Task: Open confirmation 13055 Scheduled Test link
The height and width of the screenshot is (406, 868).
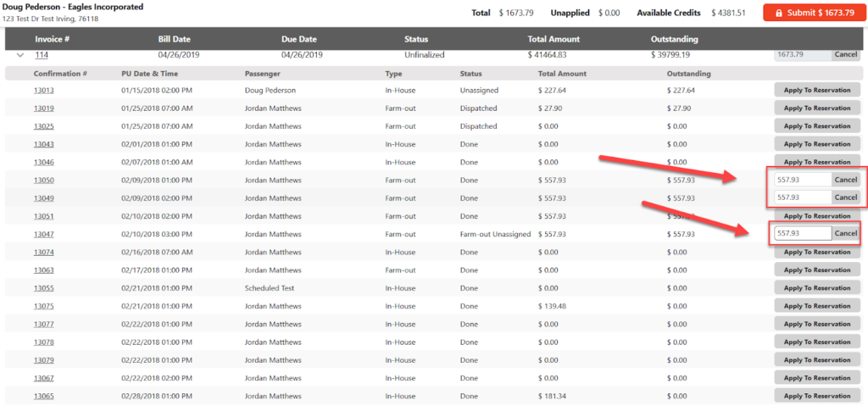Action: [44, 288]
